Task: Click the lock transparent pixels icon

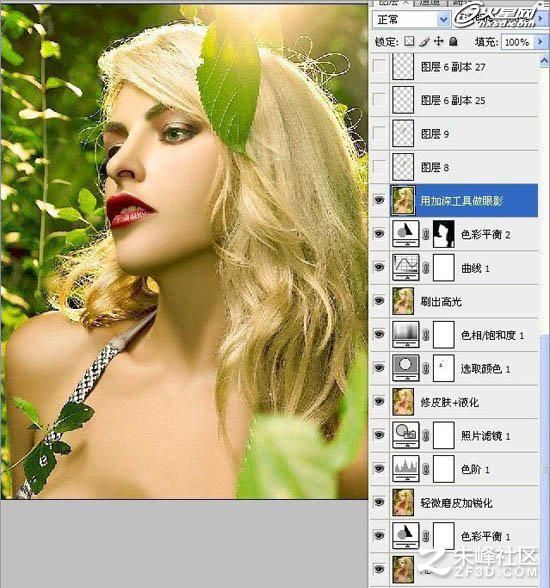Action: (409, 41)
